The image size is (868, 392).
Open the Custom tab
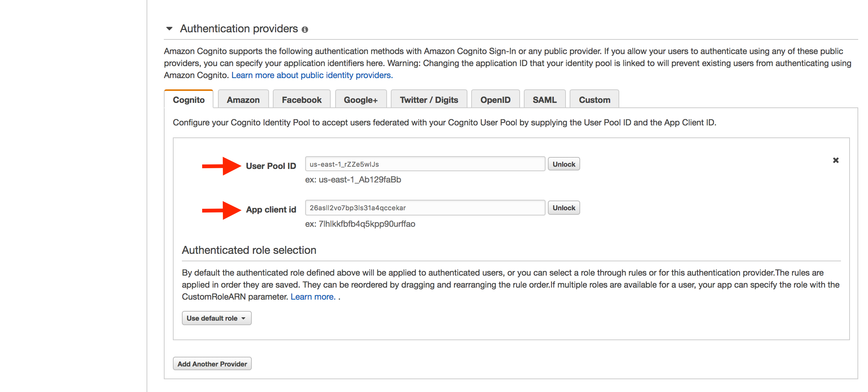click(x=594, y=100)
